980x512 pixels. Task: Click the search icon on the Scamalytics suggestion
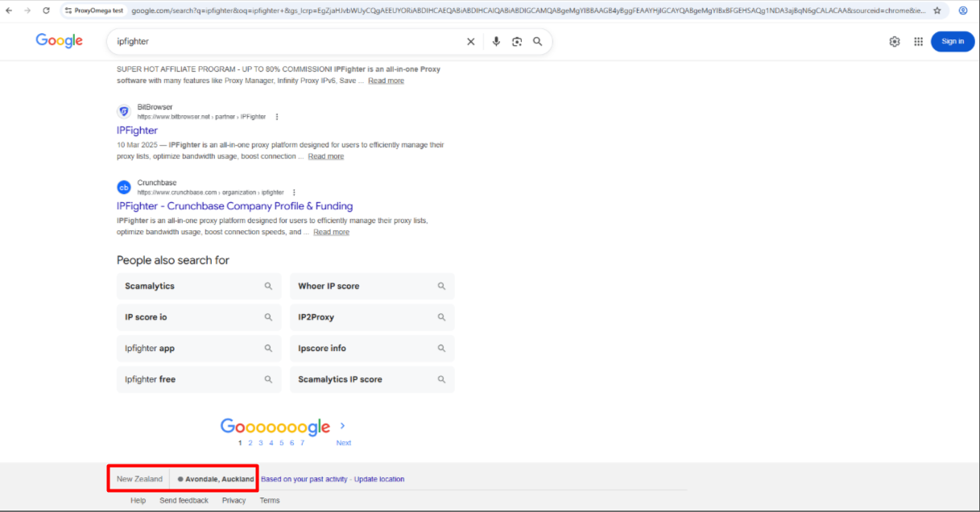tap(268, 286)
